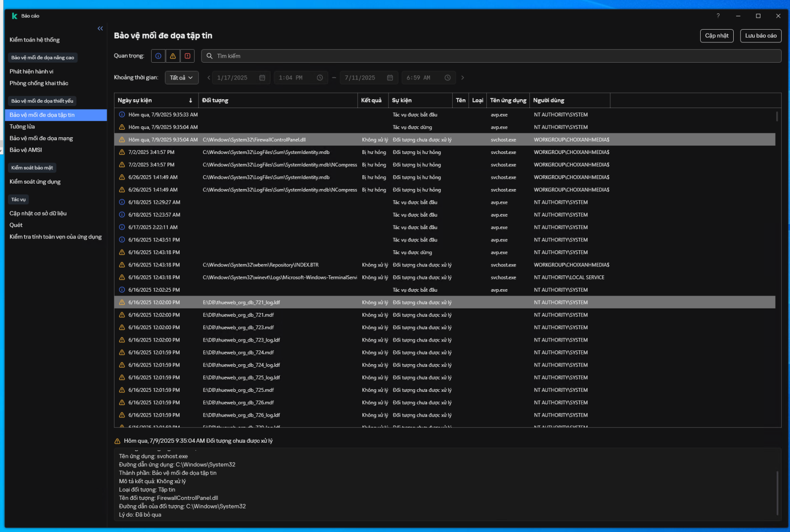Open the end date calendar picker

390,78
